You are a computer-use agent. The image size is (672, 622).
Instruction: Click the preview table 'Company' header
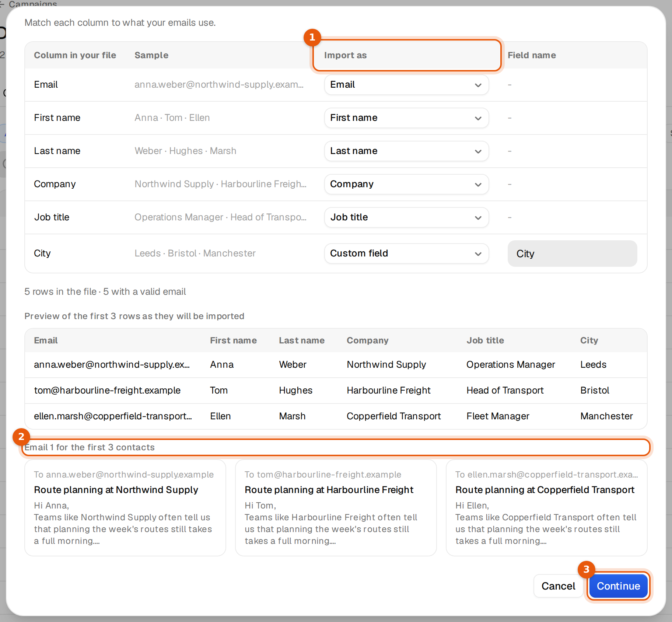click(367, 340)
